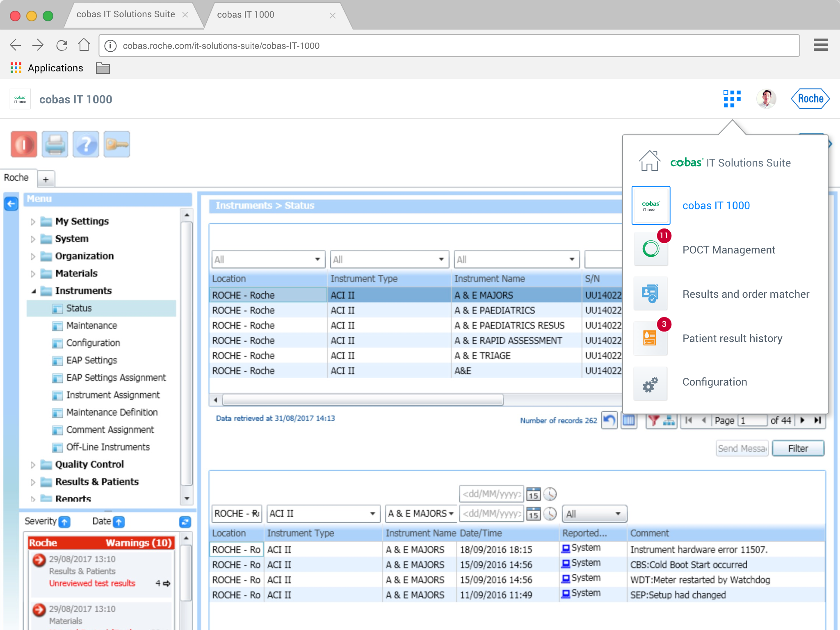Viewport: 840px width, 630px height.
Task: Go to next page arrow
Action: pos(803,420)
